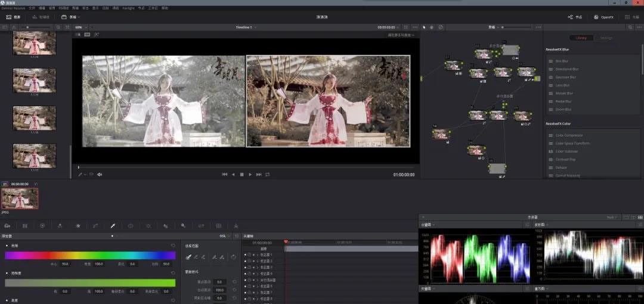Lock the third corrector keyframe track

click(x=249, y=268)
